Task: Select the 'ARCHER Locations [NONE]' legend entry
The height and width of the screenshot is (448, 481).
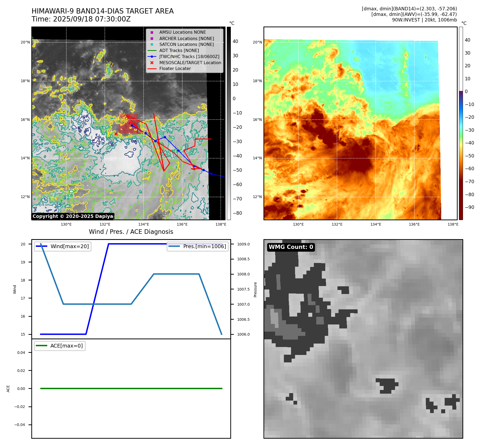Action: point(187,38)
